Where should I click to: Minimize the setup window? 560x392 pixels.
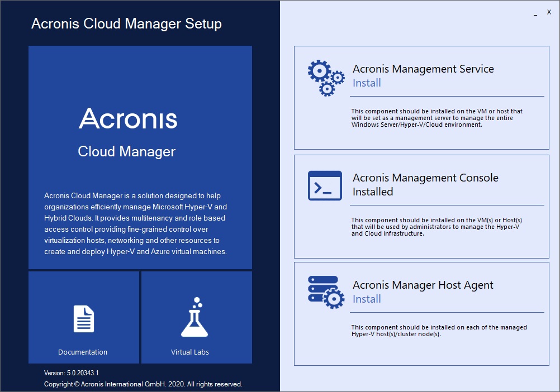click(x=535, y=14)
